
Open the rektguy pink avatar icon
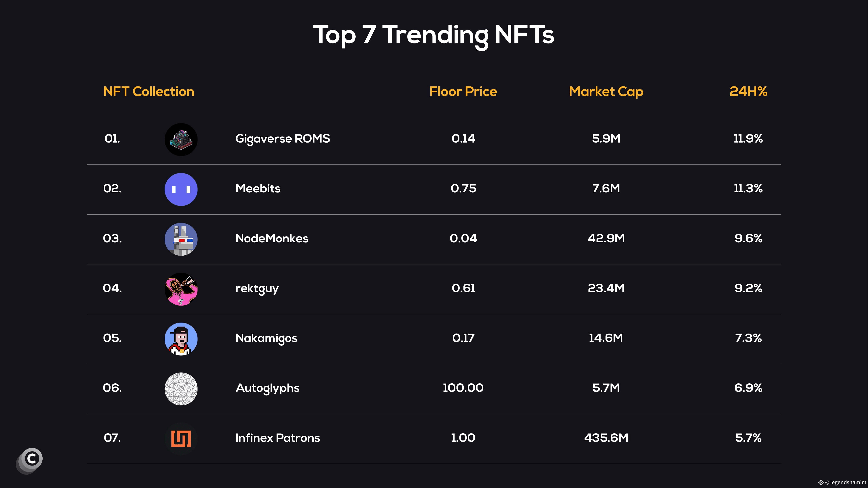coord(181,289)
